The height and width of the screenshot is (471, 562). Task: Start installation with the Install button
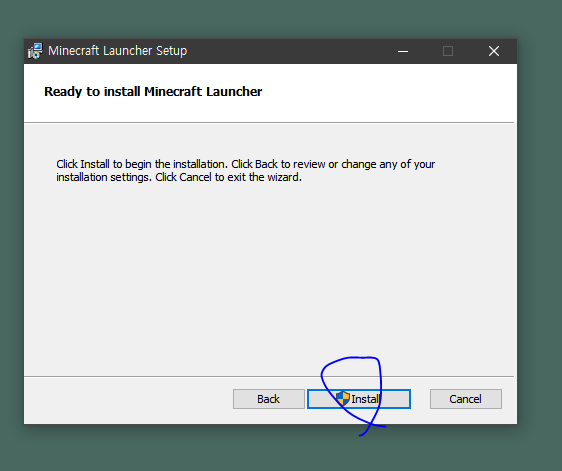click(359, 399)
